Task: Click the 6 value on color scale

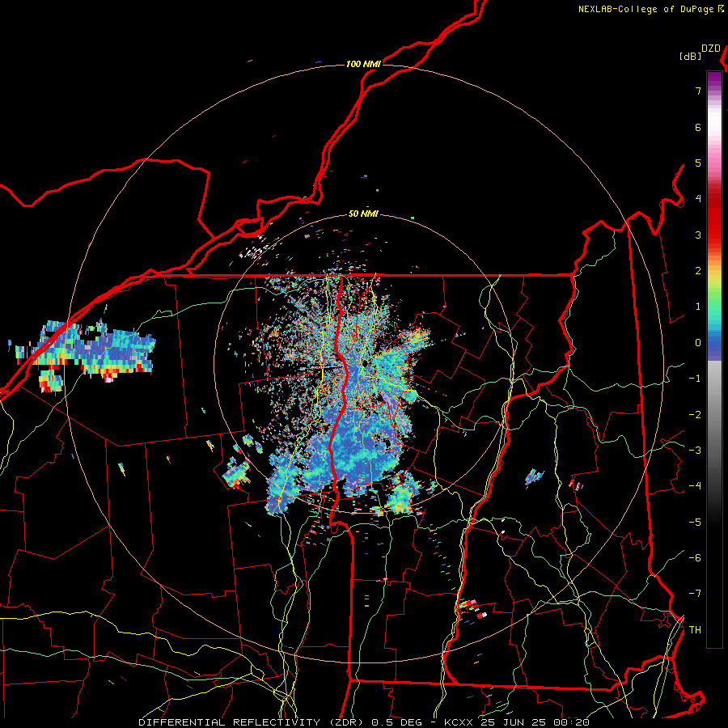Action: [x=698, y=127]
